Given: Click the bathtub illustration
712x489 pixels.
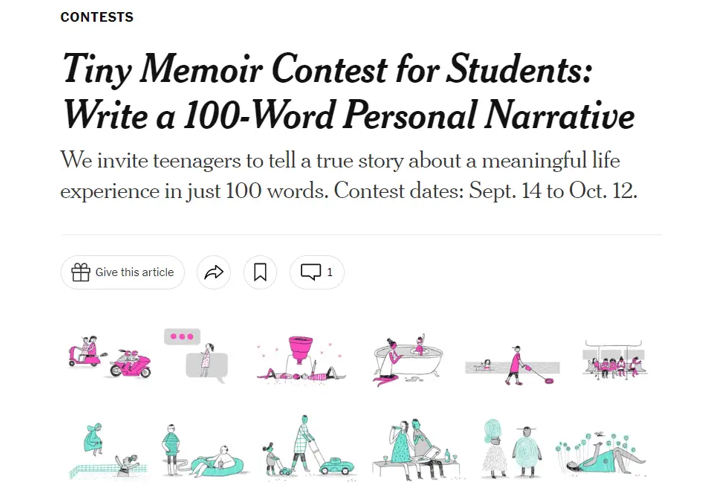Looking at the screenshot, I should click(407, 360).
